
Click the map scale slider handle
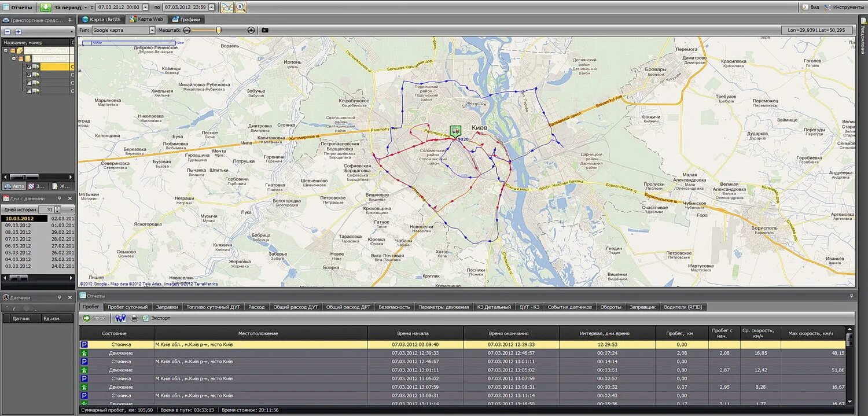point(219,30)
